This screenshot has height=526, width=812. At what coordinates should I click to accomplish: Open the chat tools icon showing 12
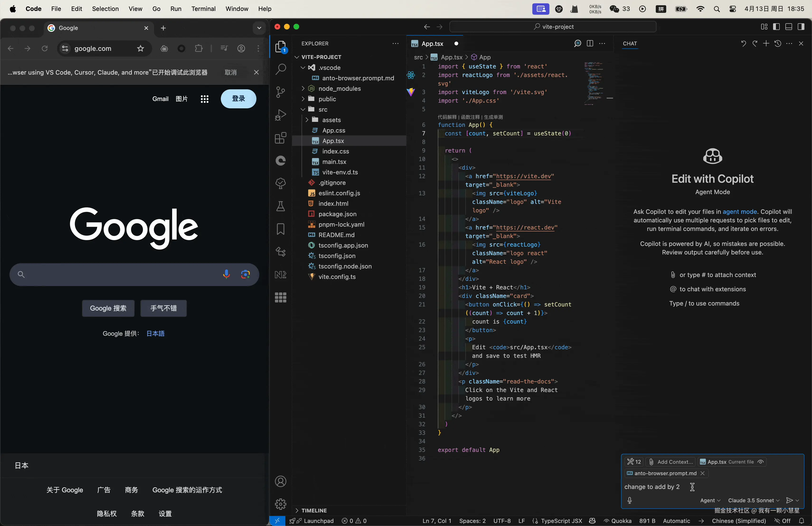coord(634,462)
